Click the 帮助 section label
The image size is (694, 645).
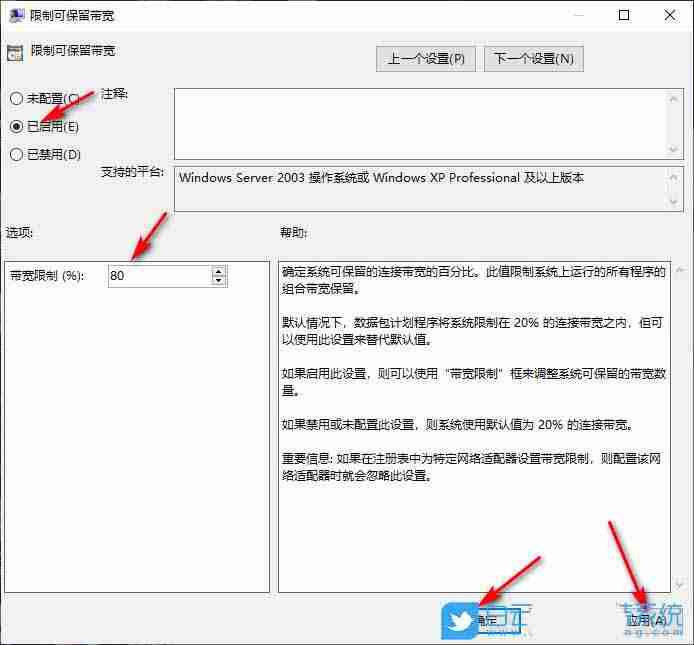pos(293,232)
